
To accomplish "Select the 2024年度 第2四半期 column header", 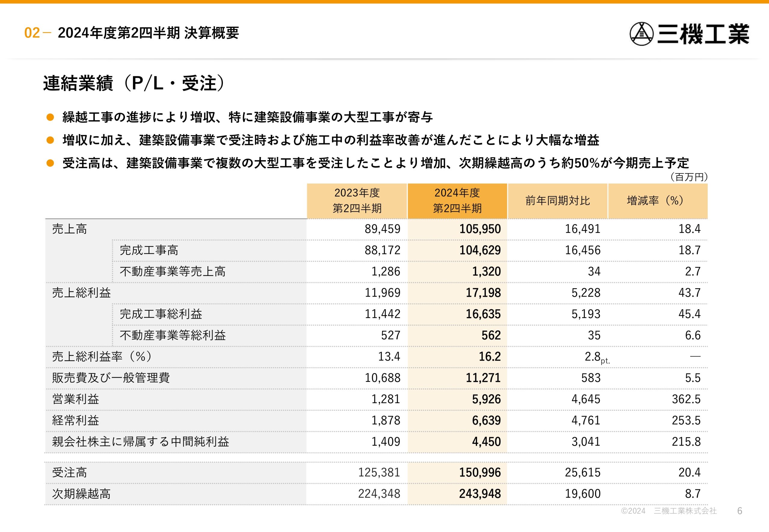I will click(457, 201).
